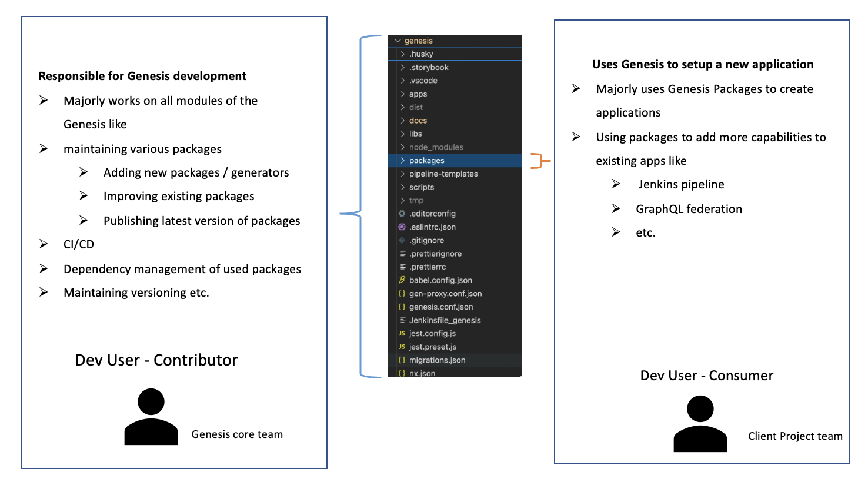Select the tmp folder

[416, 200]
